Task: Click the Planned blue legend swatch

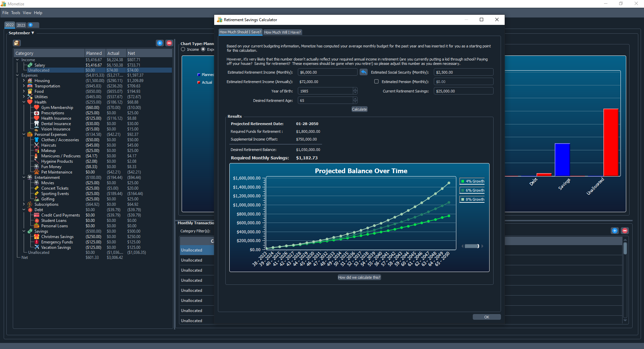Action: tap(199, 75)
